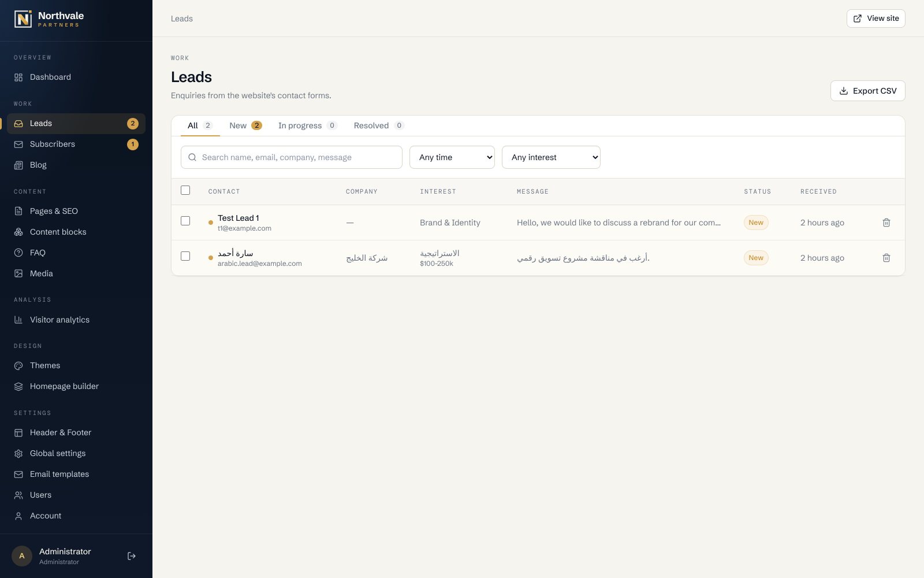The height and width of the screenshot is (578, 924).
Task: Switch to the Resolved tab
Action: [x=378, y=125]
